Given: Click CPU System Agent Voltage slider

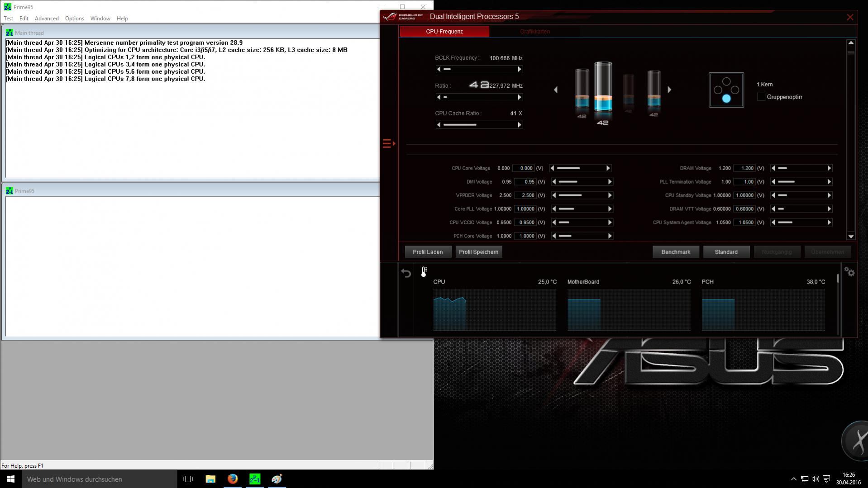Looking at the screenshot, I should tap(801, 223).
